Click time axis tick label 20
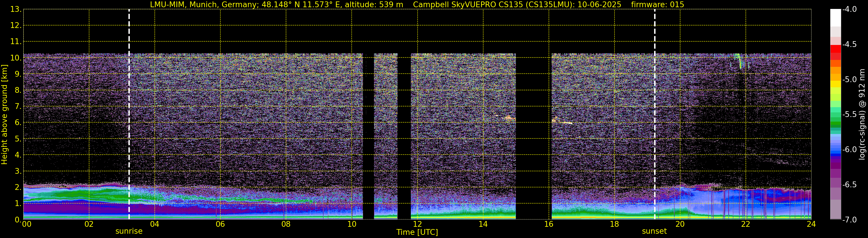This screenshot has height=238, width=868. [680, 224]
